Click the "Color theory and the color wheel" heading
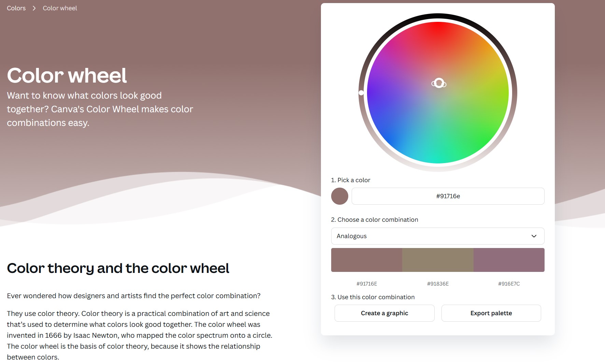Image resolution: width=605 pixels, height=364 pixels. click(x=118, y=268)
